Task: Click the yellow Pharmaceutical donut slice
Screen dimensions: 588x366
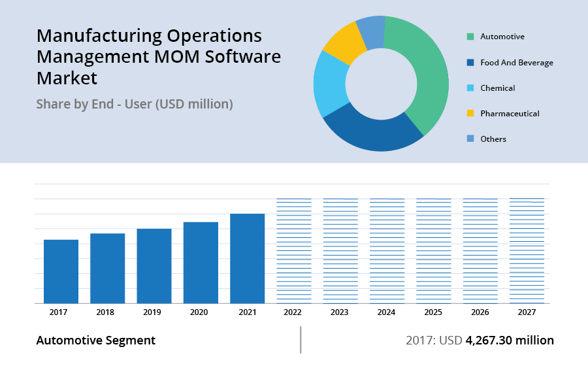Action: pos(346,43)
